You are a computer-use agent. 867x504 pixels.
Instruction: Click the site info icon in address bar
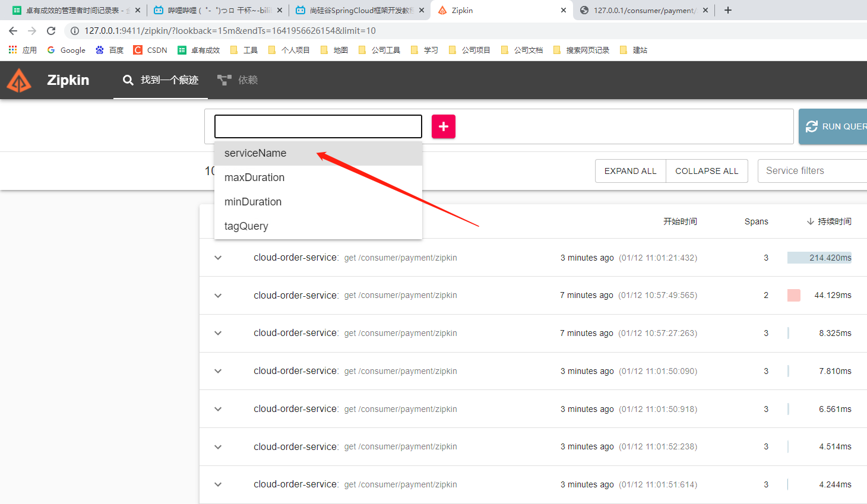click(x=75, y=31)
